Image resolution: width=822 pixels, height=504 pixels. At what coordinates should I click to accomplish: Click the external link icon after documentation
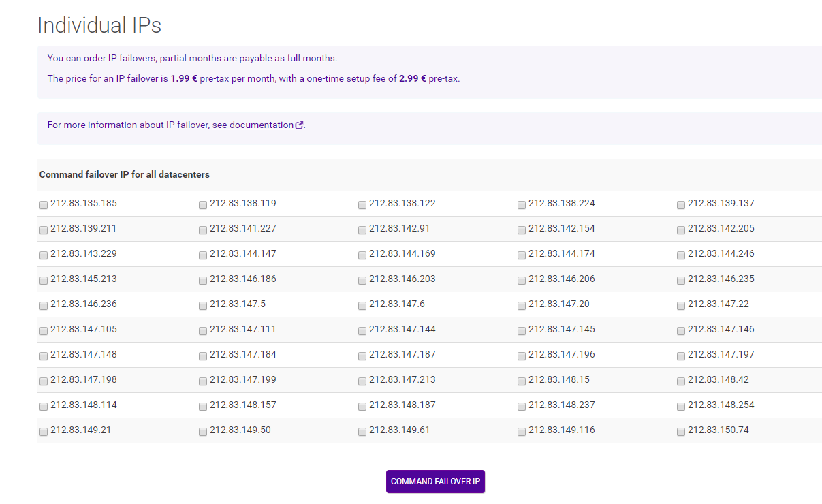299,125
